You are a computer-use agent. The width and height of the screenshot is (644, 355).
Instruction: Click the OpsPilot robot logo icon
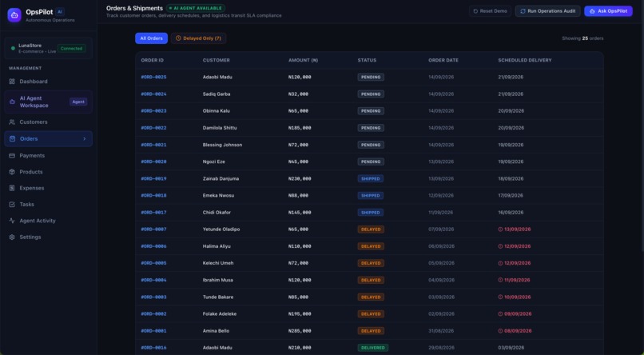click(14, 15)
